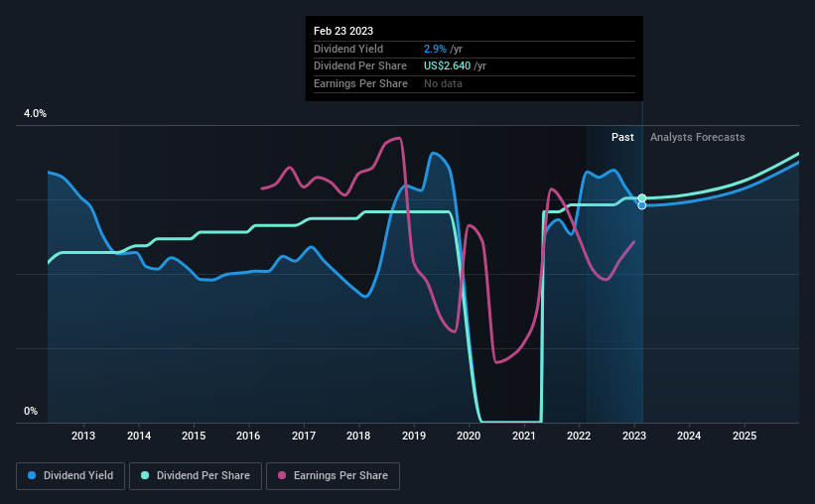Select the teal dividend per share data point marker
The height and width of the screenshot is (504, 815).
click(x=642, y=198)
